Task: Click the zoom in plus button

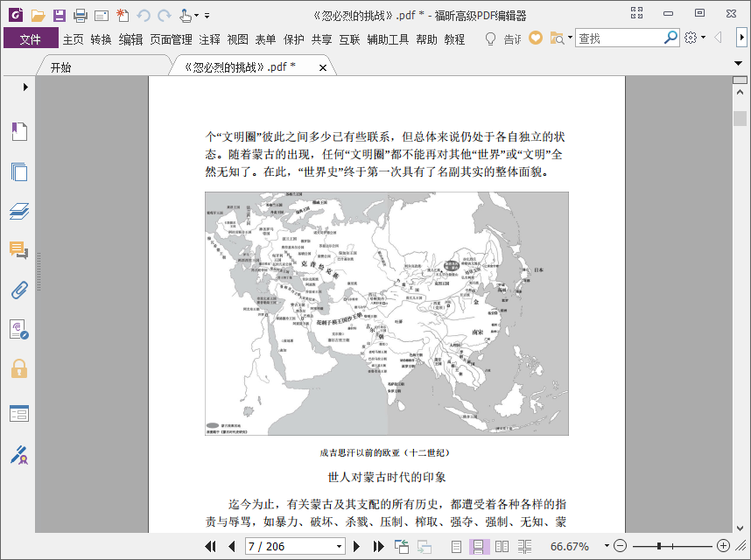Action: tap(723, 546)
